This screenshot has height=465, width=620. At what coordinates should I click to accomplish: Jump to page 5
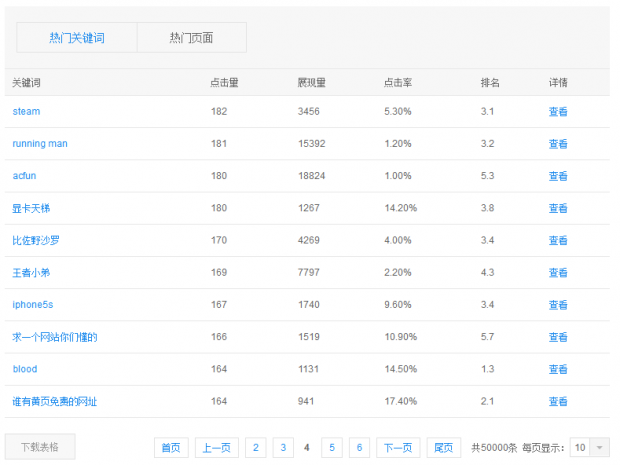(332, 448)
